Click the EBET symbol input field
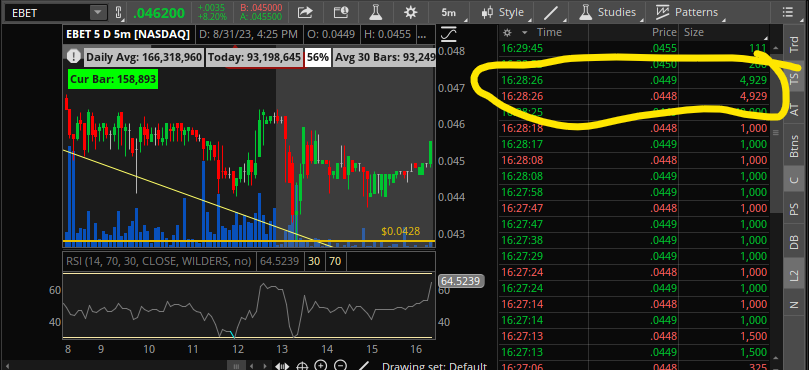 [47, 12]
